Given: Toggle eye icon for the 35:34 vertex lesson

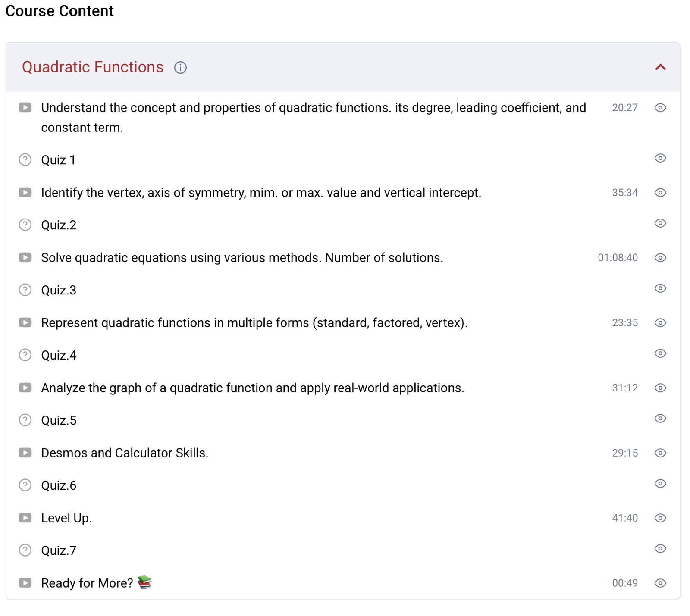Looking at the screenshot, I should (660, 193).
